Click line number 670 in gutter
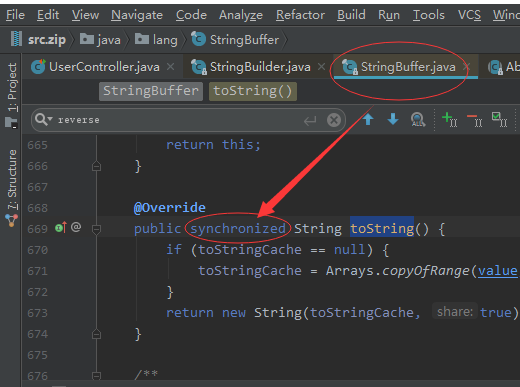 click(38, 250)
